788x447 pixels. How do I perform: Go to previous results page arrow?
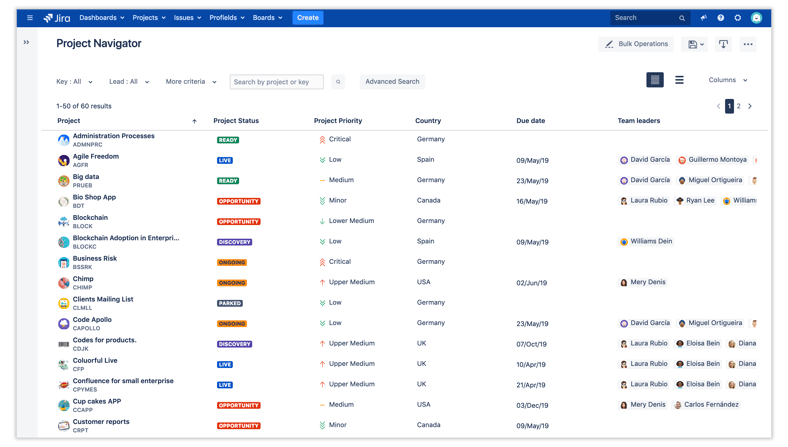(x=718, y=106)
